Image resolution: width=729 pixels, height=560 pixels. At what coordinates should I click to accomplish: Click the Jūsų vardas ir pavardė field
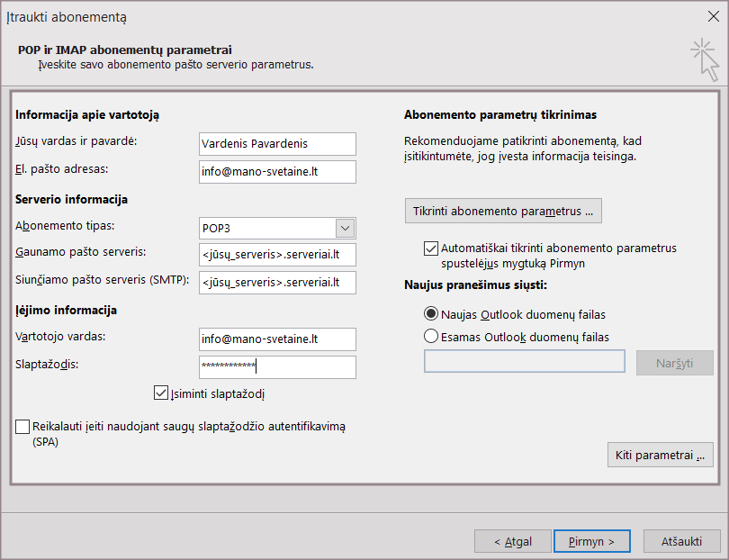(277, 144)
